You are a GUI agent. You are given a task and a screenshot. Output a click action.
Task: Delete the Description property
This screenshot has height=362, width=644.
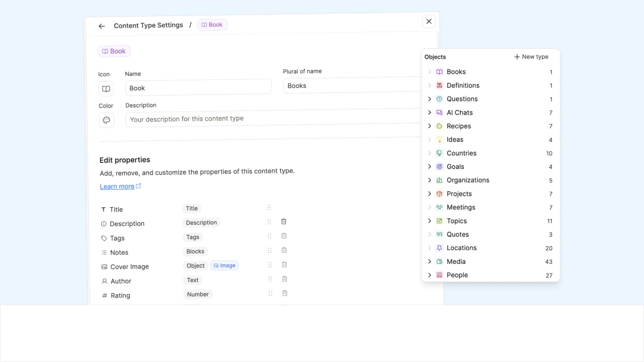pos(284,222)
